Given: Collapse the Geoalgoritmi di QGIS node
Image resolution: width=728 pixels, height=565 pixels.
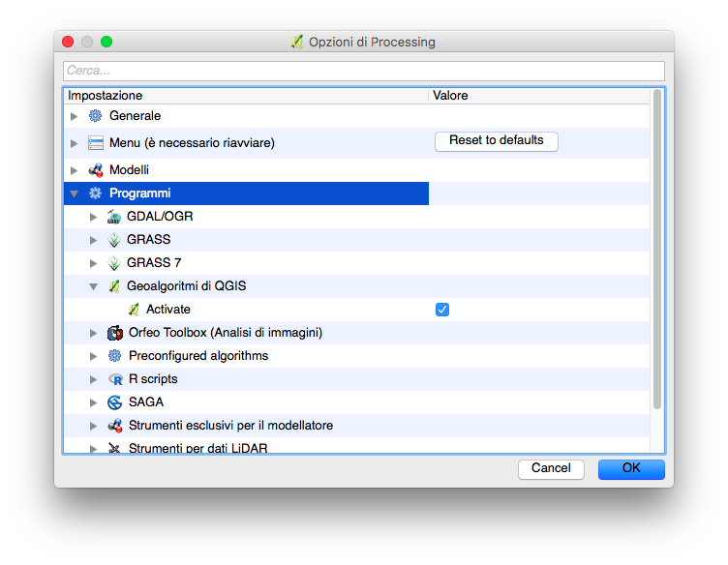Looking at the screenshot, I should coord(93,286).
